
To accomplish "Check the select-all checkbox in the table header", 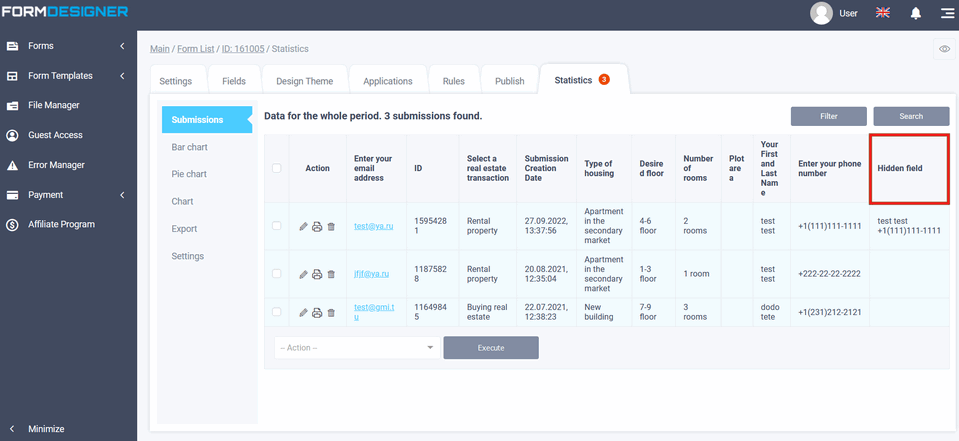I will [x=277, y=168].
